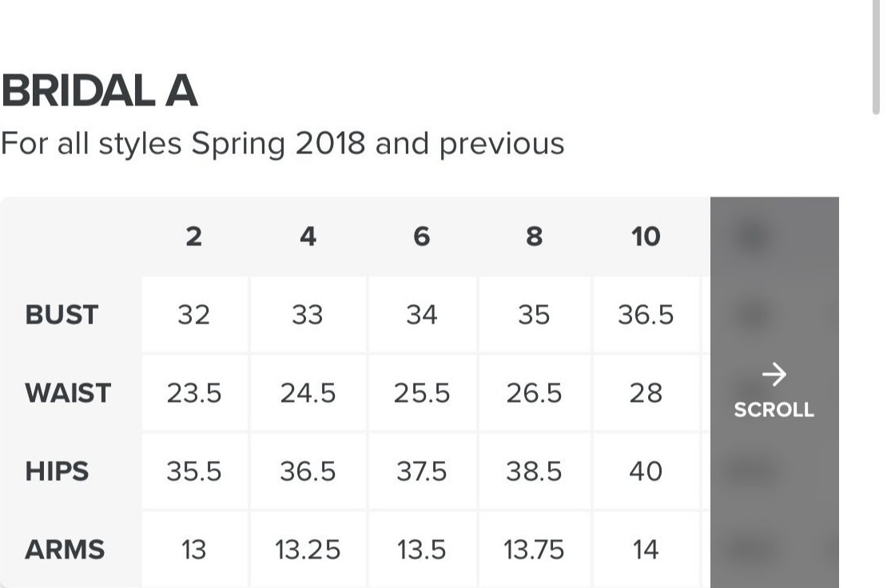Click bust value 36.5 cell
Screen dimensions: 887x588
pyautogui.click(x=646, y=315)
